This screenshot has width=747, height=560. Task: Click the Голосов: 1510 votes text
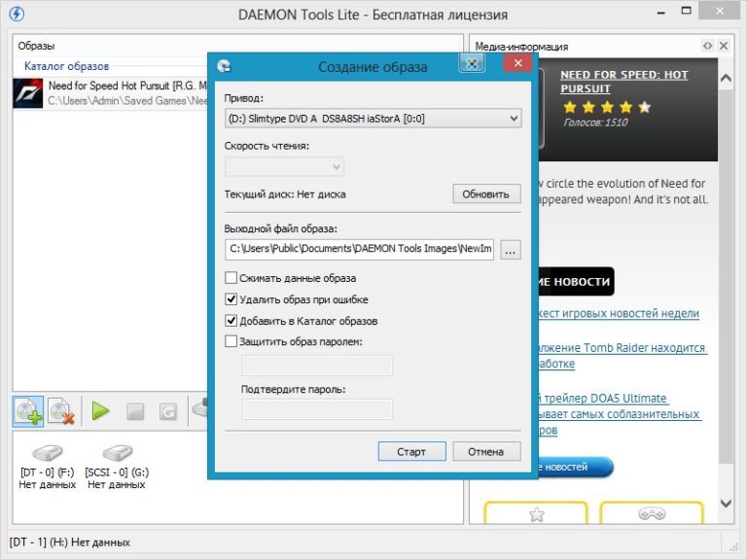point(595,122)
